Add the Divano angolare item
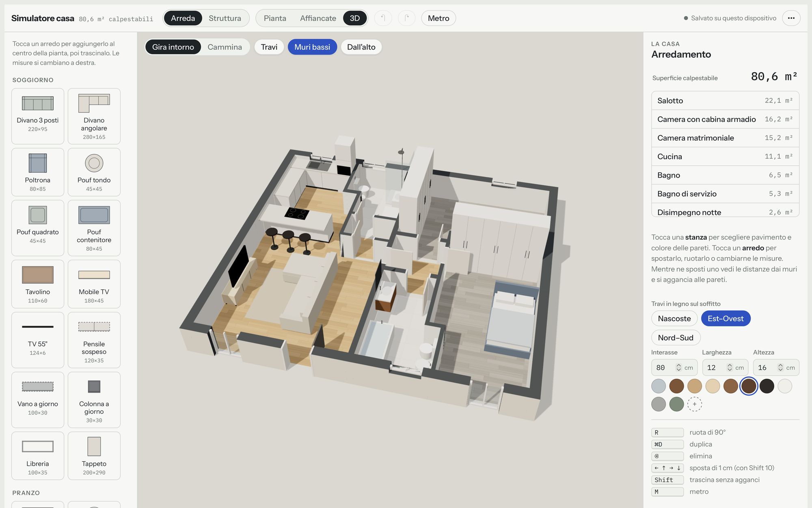Viewport: 812px width, 508px height. [94, 116]
